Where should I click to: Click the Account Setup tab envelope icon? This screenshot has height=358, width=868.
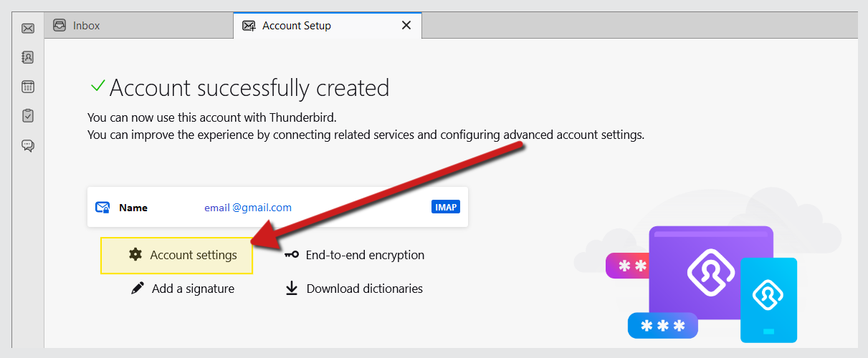249,26
